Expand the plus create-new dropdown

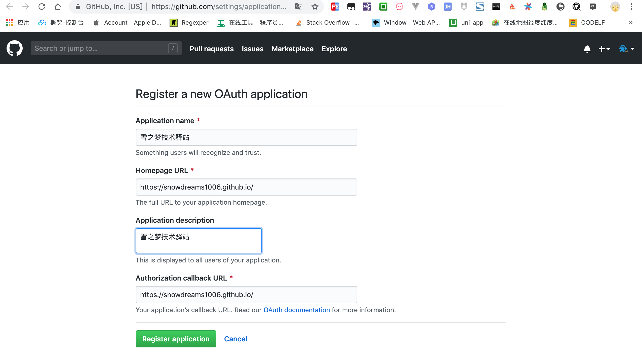[604, 49]
